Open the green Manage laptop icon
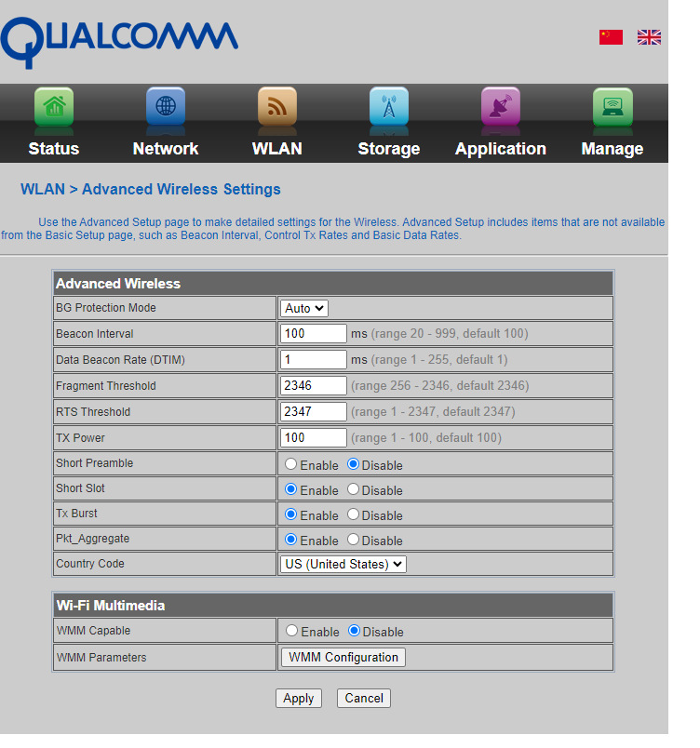 (612, 107)
